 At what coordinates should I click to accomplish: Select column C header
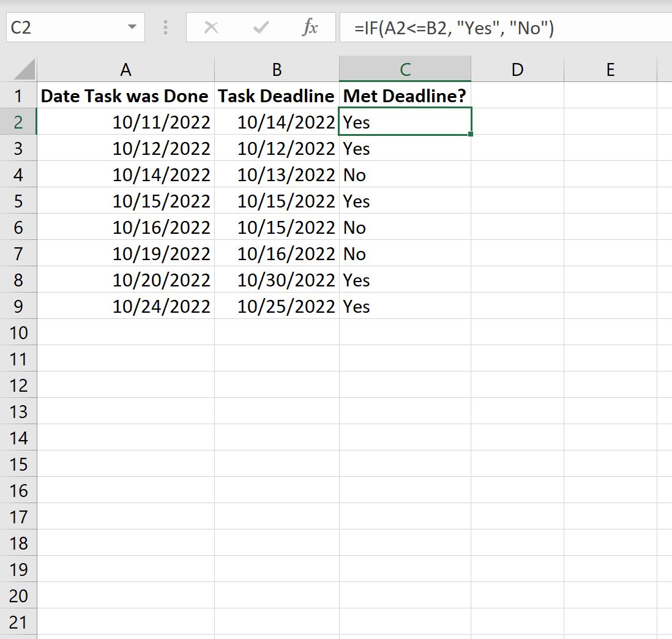[x=405, y=69]
